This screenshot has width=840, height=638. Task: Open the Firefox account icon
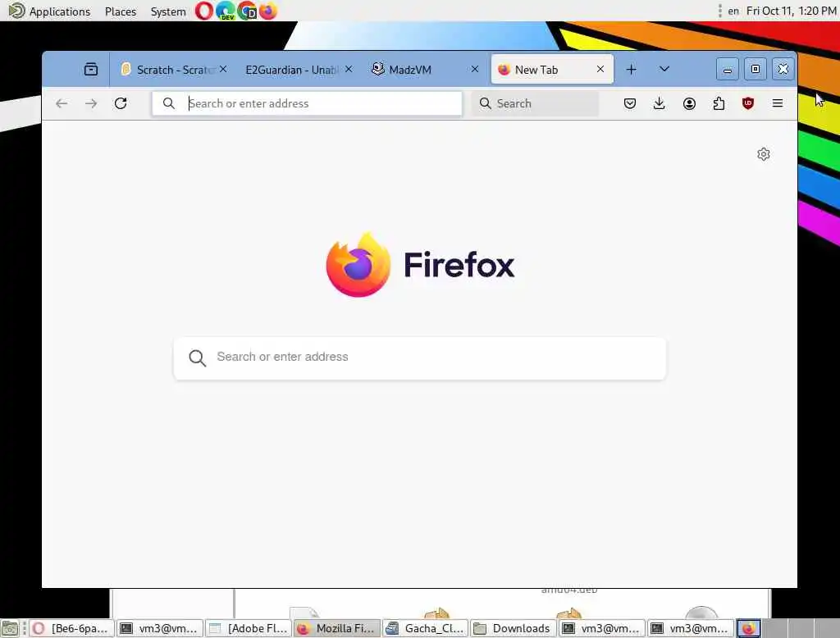[x=689, y=103]
